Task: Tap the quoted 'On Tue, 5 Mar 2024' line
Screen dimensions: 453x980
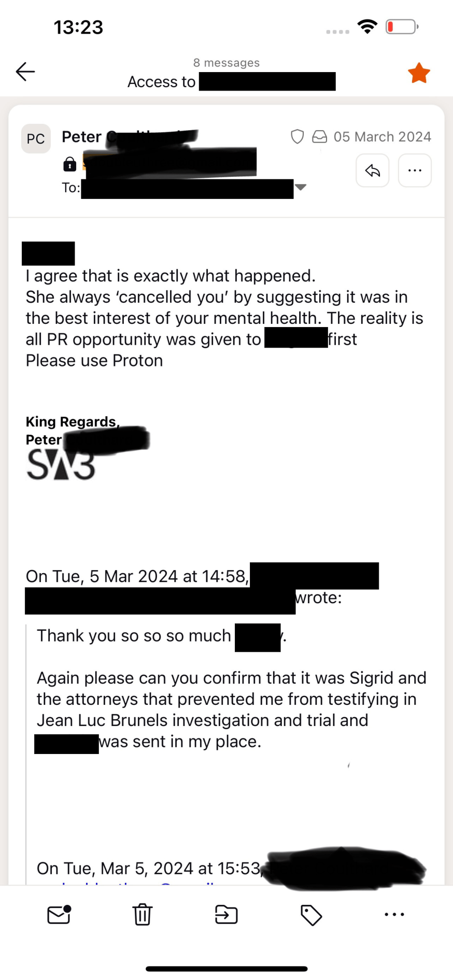Action: (137, 576)
